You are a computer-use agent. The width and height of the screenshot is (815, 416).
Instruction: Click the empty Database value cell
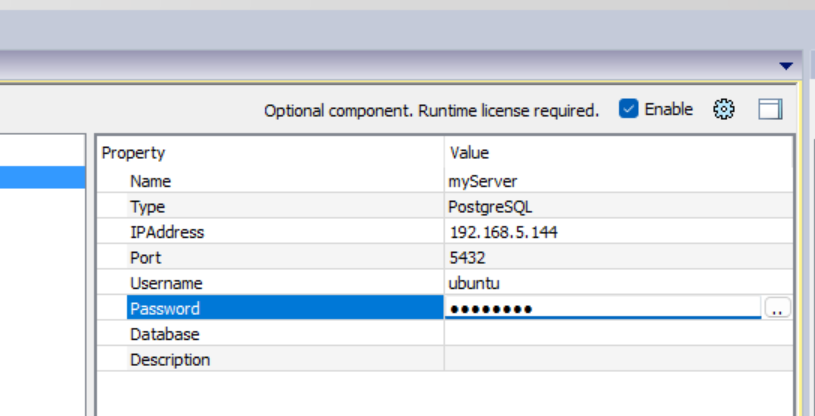pos(619,334)
